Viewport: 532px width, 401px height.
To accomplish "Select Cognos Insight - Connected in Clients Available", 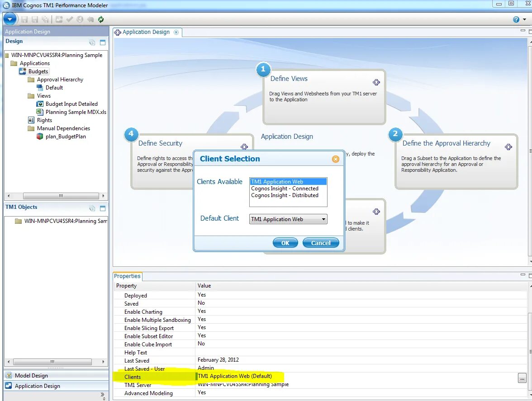I will pyautogui.click(x=288, y=189).
